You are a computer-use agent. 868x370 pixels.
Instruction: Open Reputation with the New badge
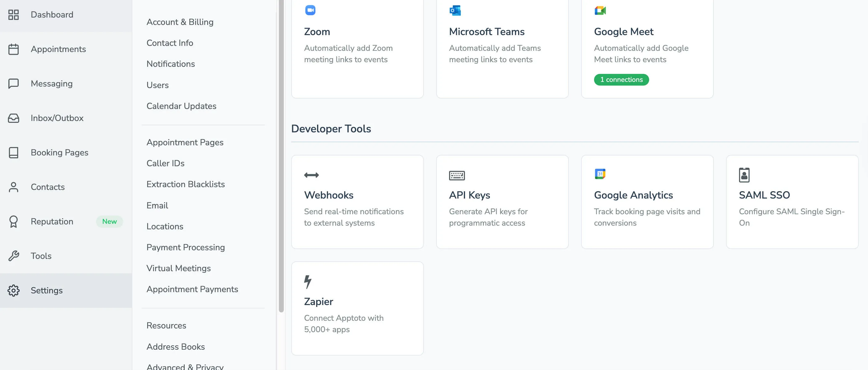pyautogui.click(x=52, y=221)
